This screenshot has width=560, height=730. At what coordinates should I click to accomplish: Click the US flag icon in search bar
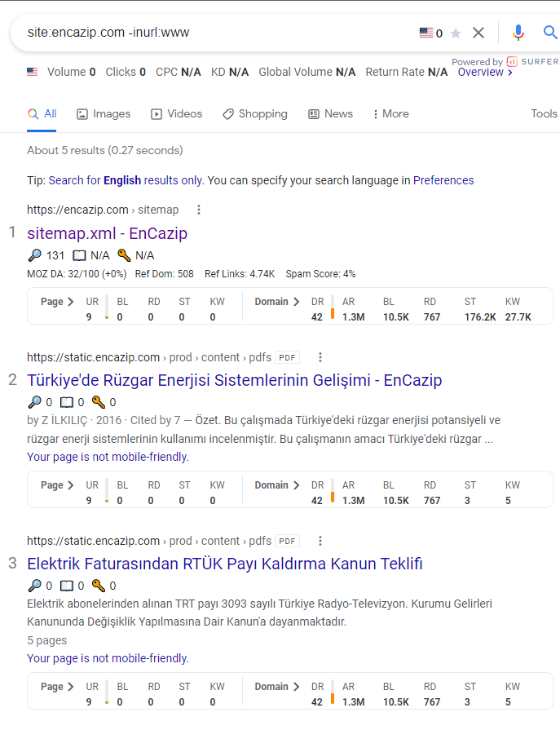pyautogui.click(x=426, y=33)
